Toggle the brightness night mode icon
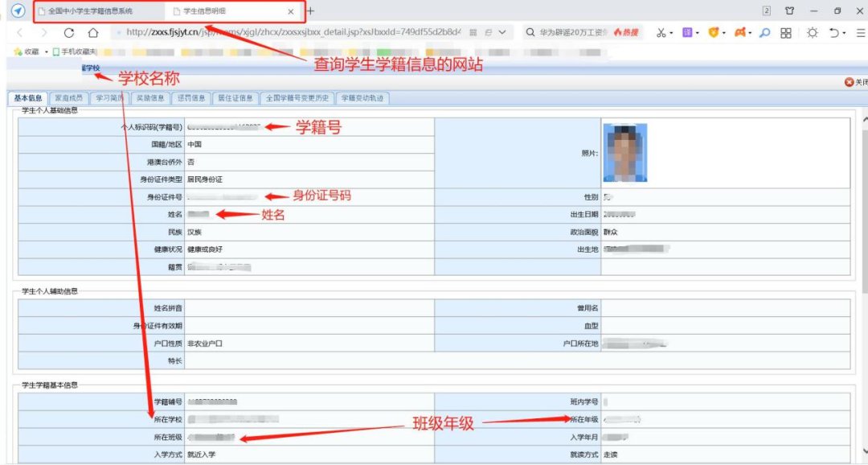 [x=812, y=33]
